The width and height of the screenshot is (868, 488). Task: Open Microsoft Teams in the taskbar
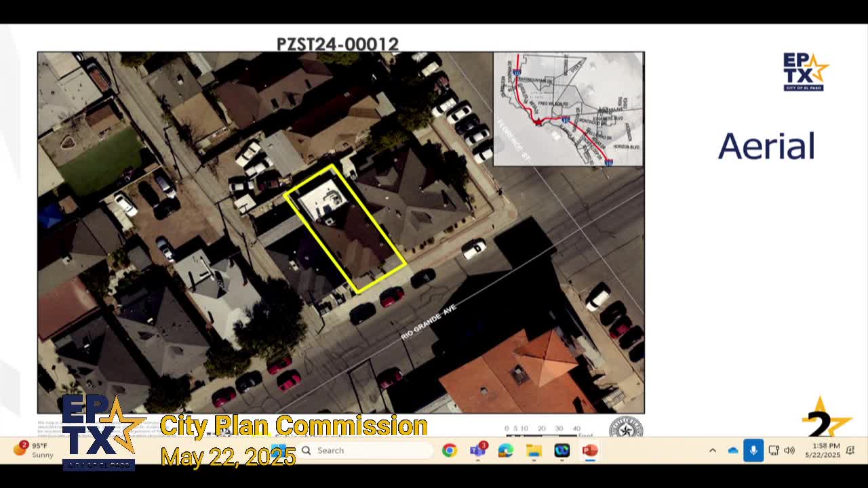478,451
